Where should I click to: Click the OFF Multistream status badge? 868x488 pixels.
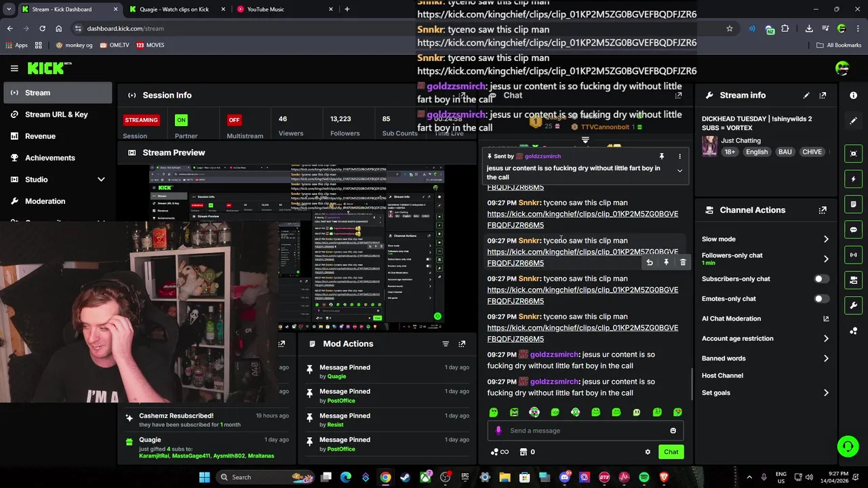pyautogui.click(x=234, y=120)
